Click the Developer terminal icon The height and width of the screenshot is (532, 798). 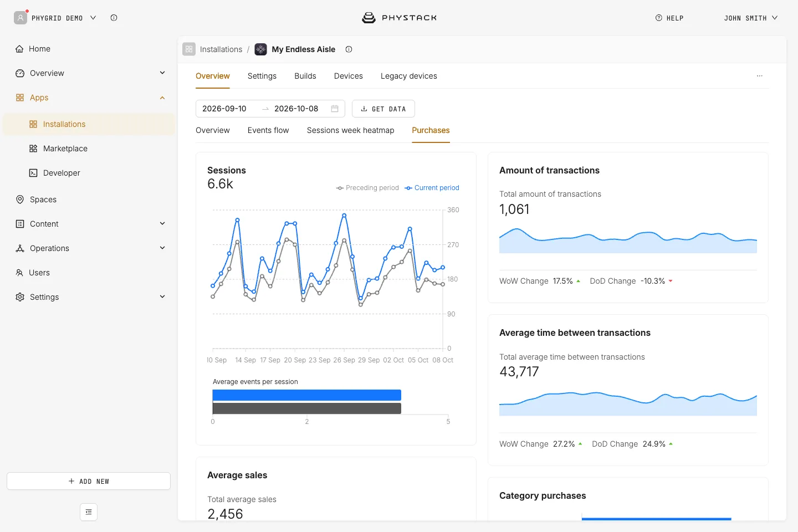tap(33, 173)
